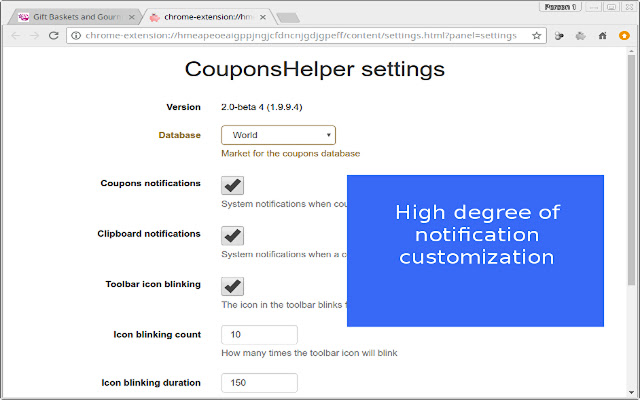Click the browser forward arrow
Screen dimensions: 640x400
[34, 36]
